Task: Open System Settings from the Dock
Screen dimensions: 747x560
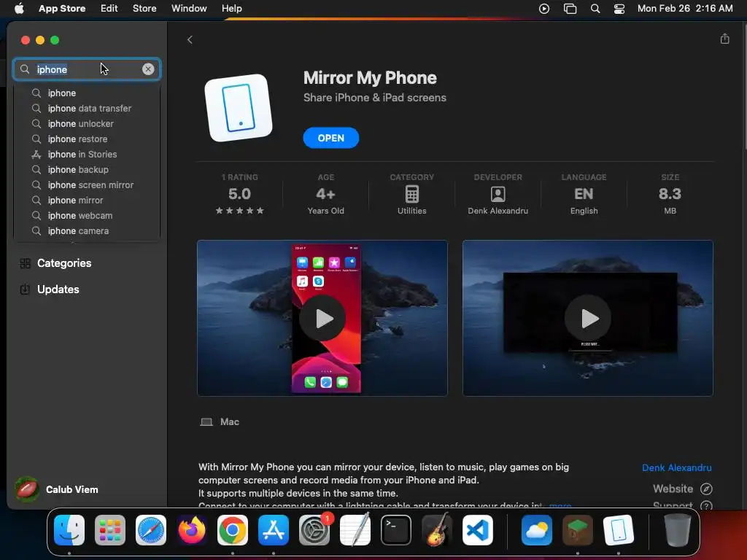Action: (314, 530)
